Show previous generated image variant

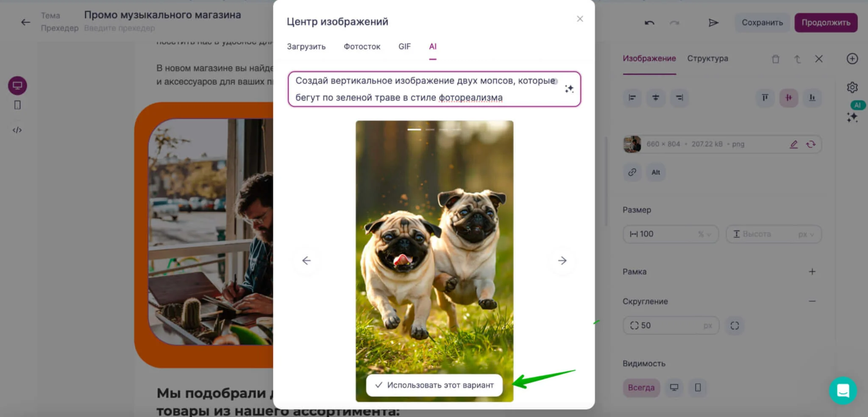(306, 261)
